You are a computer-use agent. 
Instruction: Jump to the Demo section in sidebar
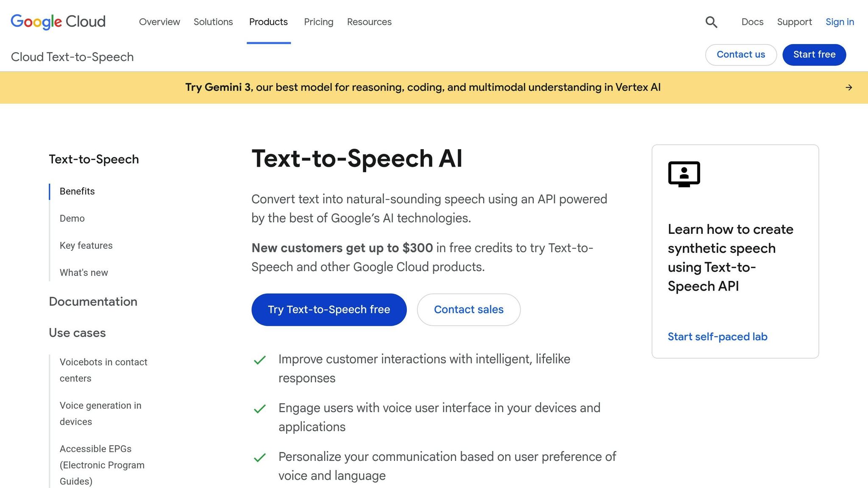click(x=72, y=219)
